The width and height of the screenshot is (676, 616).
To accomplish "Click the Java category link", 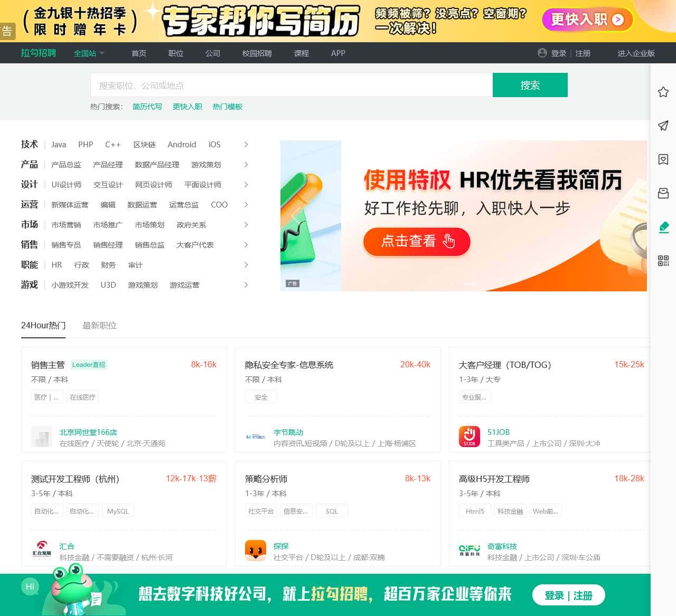I will click(x=59, y=145).
